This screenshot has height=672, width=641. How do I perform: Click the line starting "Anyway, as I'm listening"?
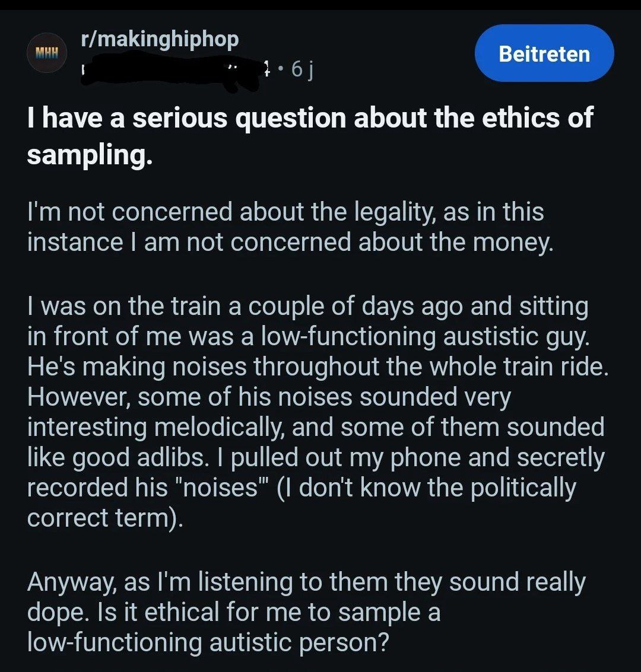(306, 582)
